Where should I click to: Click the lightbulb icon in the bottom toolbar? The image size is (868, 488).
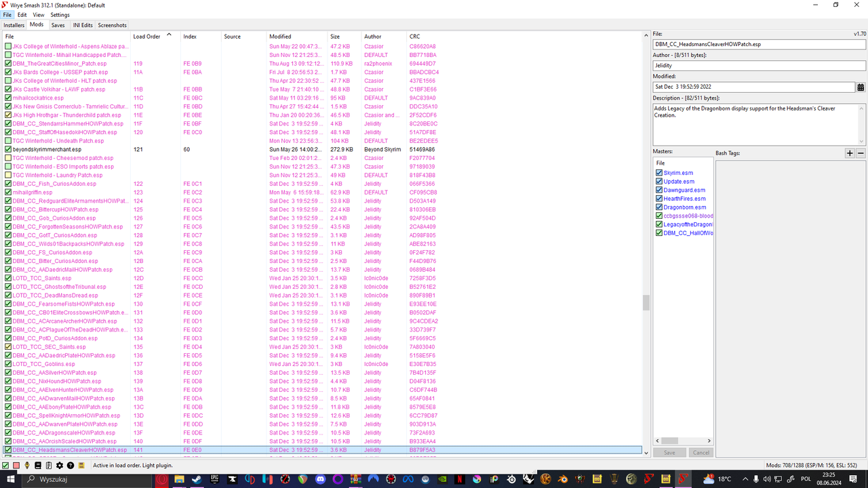point(27,466)
